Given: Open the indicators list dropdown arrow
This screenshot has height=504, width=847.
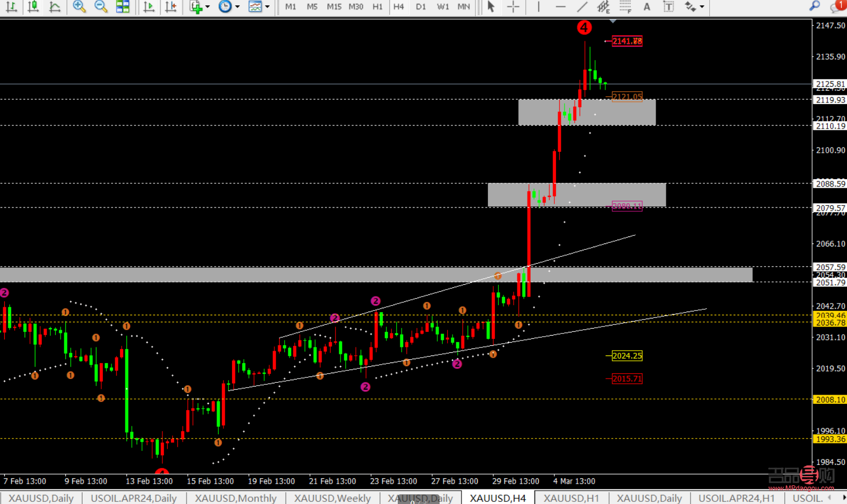Looking at the screenshot, I should click(207, 7).
